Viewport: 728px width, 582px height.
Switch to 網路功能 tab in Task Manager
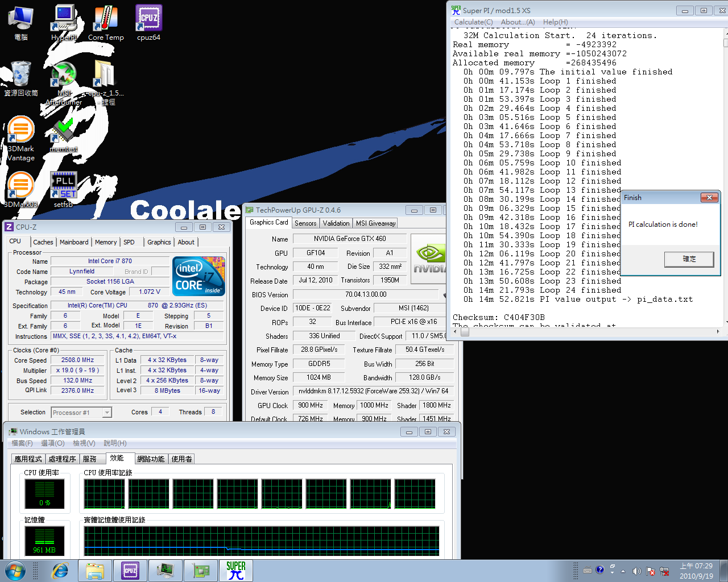click(x=151, y=459)
